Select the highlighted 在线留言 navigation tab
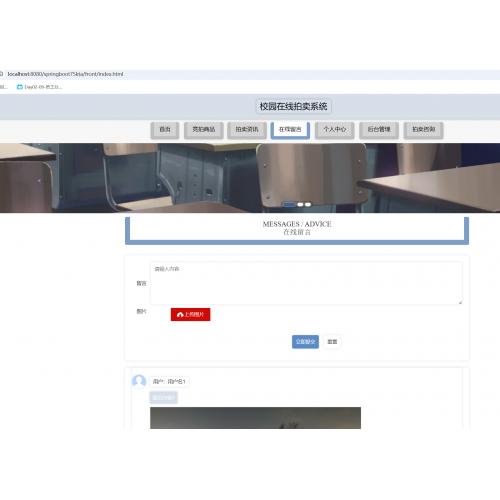Image resolution: width=500 pixels, height=500 pixels. coord(290,130)
